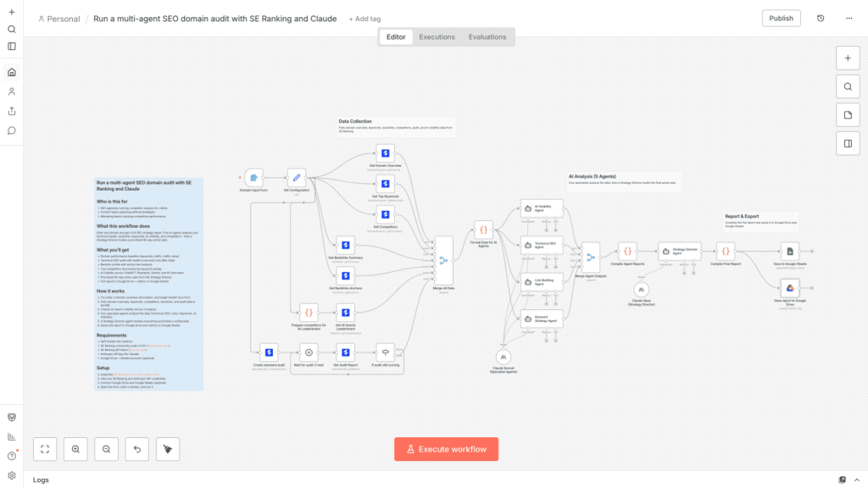Viewport: 868px width, 488px height.
Task: Fit the workflow to view
Action: pos(45,449)
